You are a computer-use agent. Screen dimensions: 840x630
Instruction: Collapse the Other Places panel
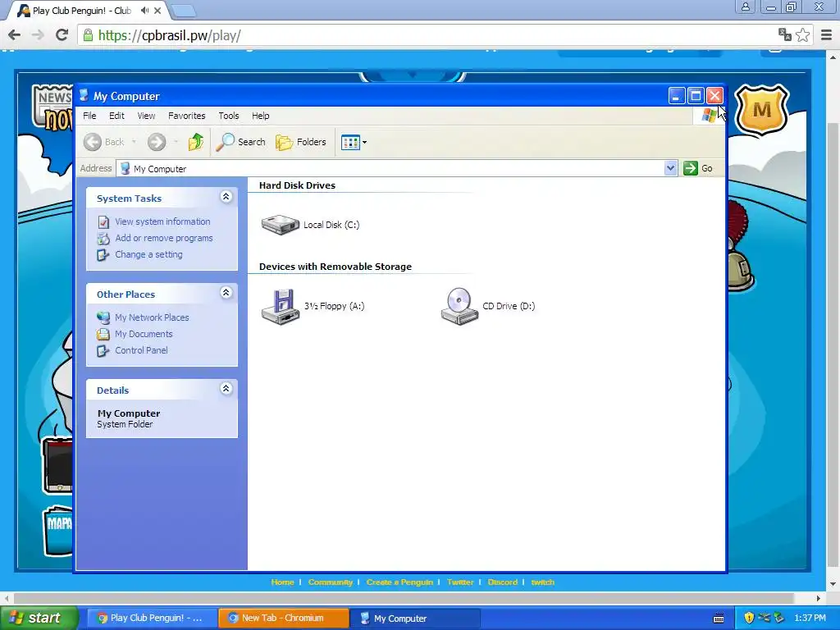click(x=226, y=293)
